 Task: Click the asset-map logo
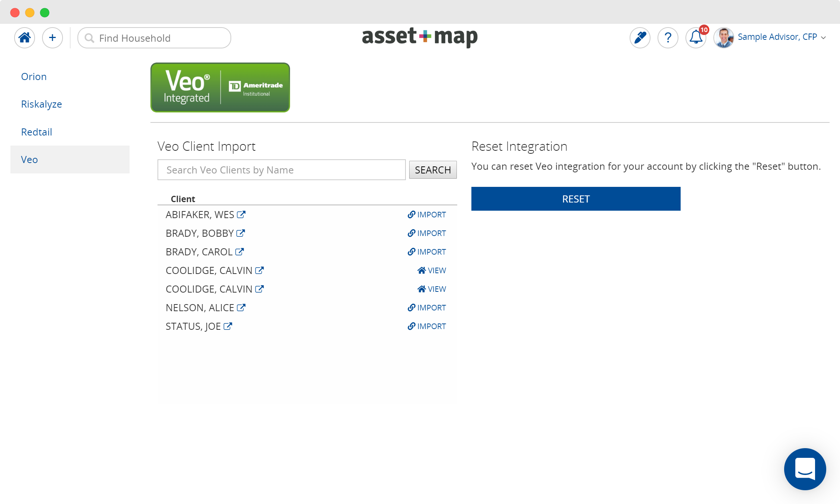(x=420, y=37)
